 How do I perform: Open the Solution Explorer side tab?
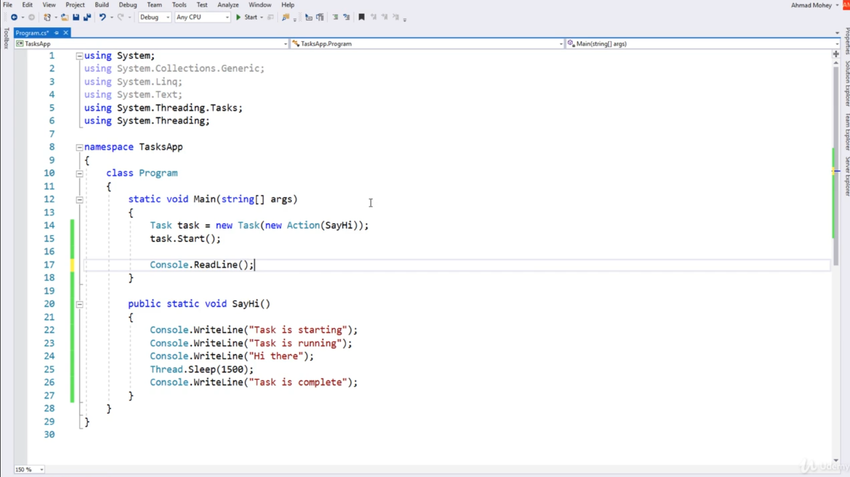pyautogui.click(x=847, y=83)
